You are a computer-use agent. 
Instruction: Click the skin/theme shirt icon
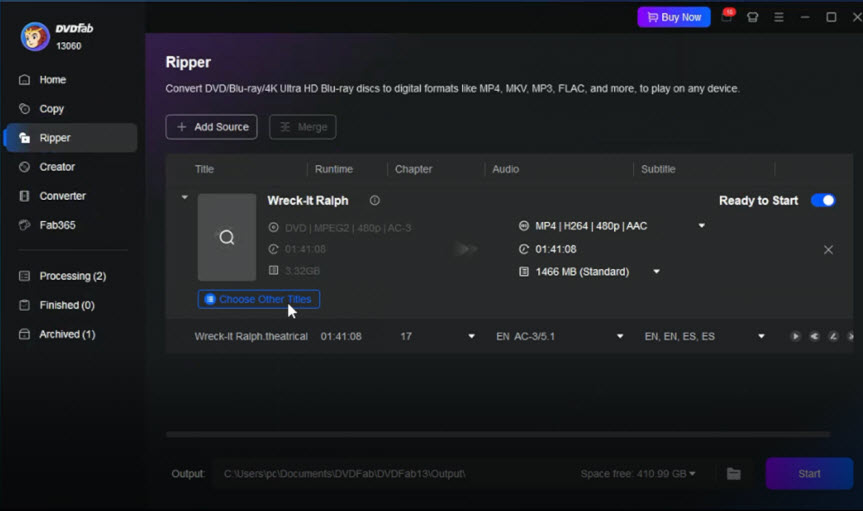coord(752,18)
